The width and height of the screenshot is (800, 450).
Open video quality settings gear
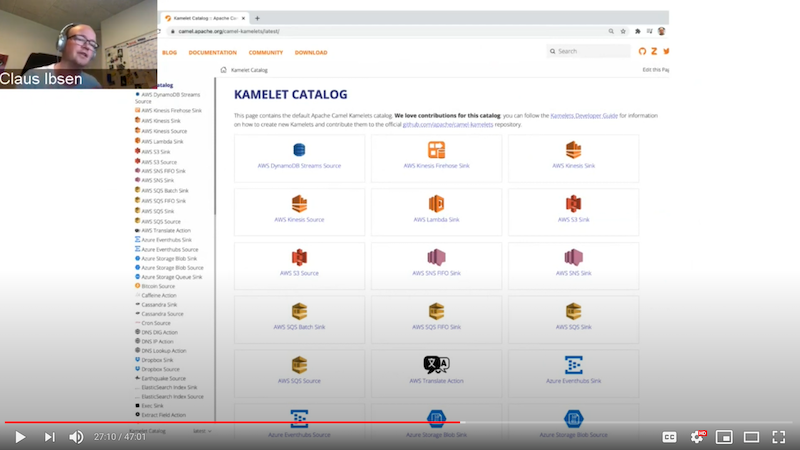pyautogui.click(x=698, y=436)
